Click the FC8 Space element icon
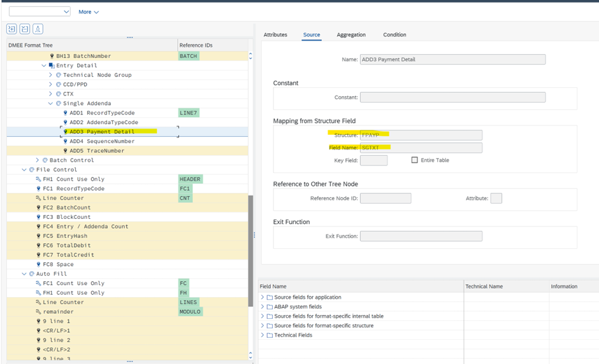The image size is (599, 364). tap(39, 265)
